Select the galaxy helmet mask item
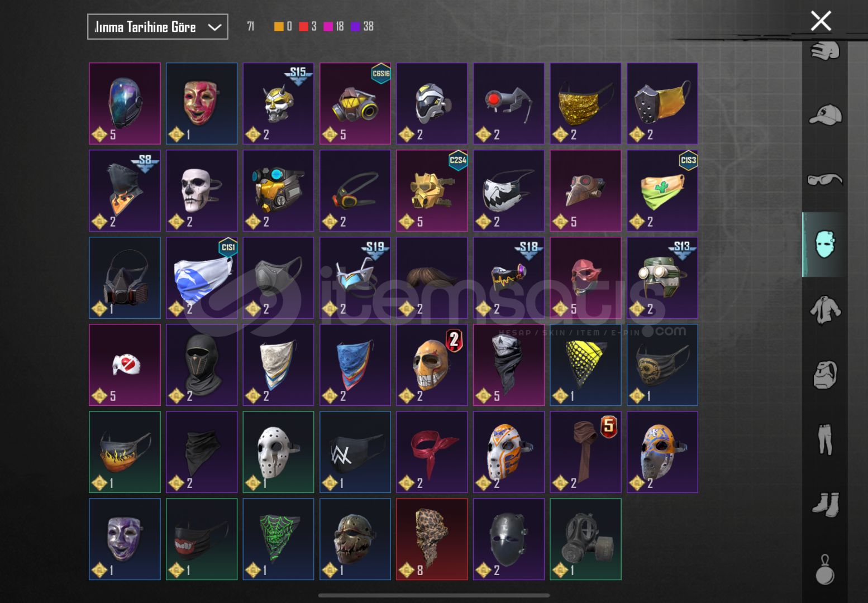Viewport: 868px width, 603px height. click(125, 103)
